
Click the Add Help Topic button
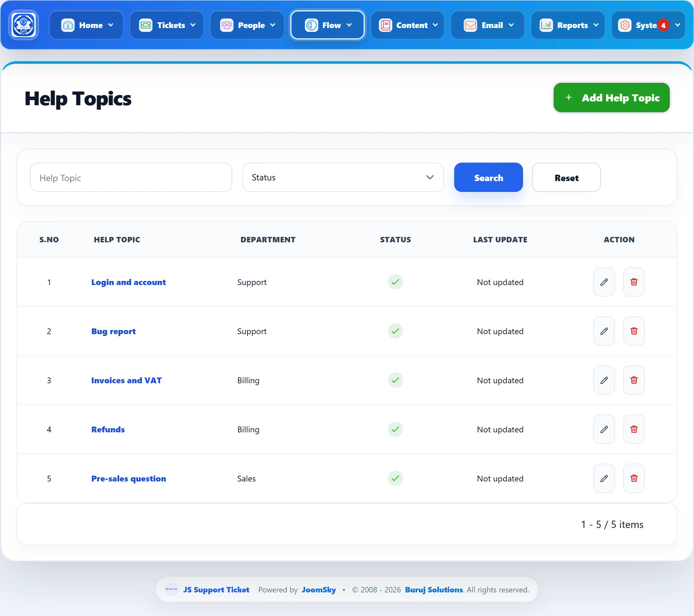pyautogui.click(x=611, y=98)
